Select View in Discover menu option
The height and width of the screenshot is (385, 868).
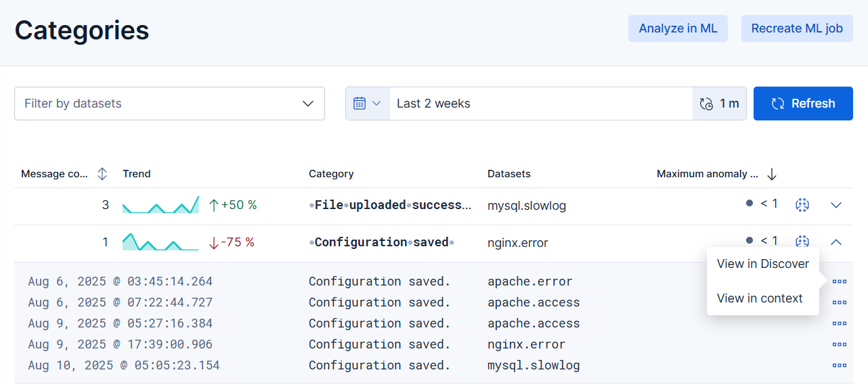coord(762,264)
